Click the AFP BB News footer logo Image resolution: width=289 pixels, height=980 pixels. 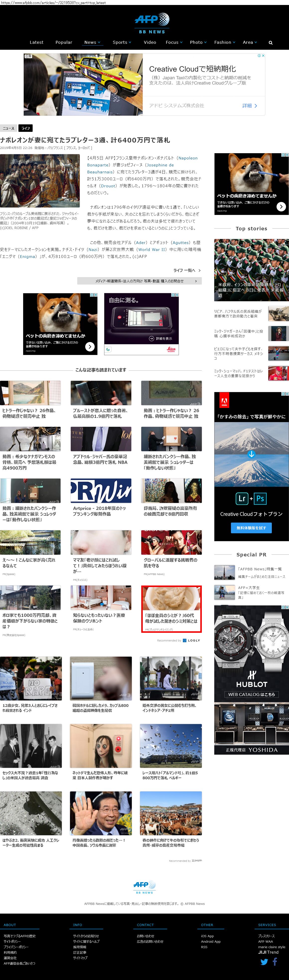(x=144, y=887)
